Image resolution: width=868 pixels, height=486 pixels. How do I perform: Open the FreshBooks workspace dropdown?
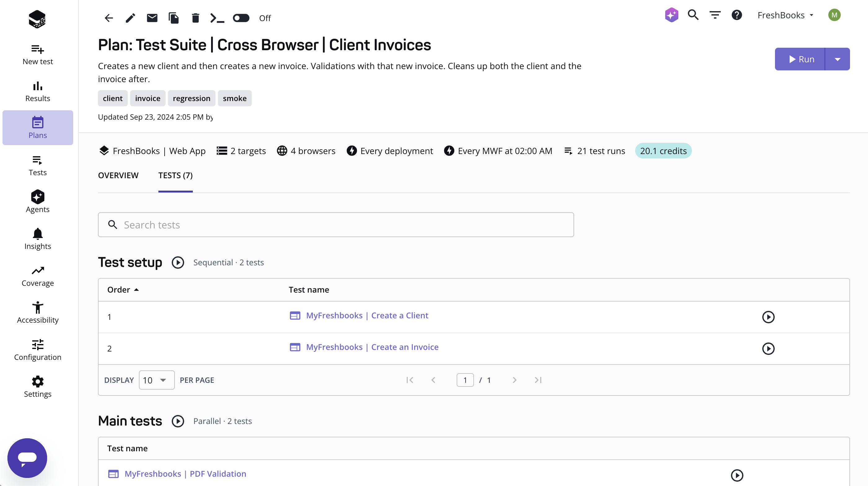point(786,15)
